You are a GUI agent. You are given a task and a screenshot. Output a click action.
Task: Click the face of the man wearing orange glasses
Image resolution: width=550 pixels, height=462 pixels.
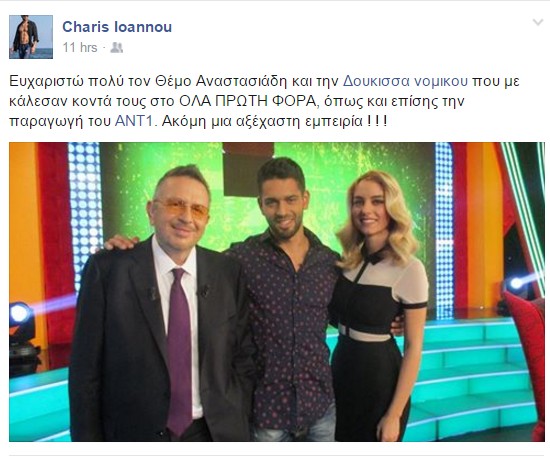(180, 214)
